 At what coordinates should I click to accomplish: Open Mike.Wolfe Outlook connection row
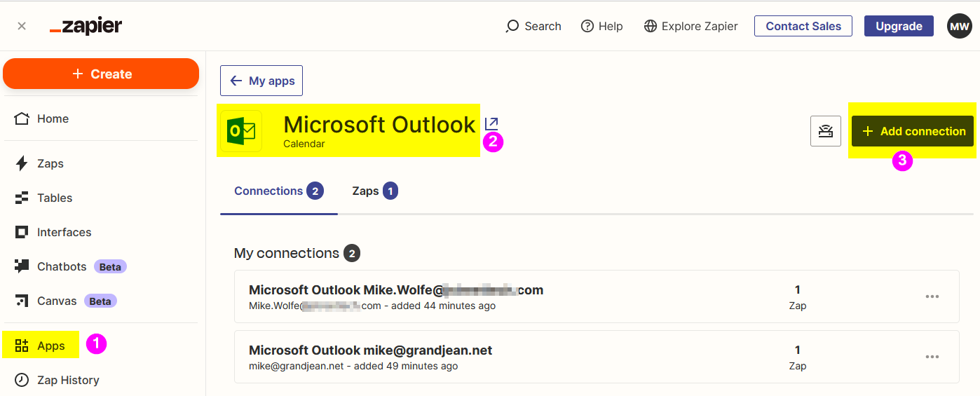[x=597, y=296]
